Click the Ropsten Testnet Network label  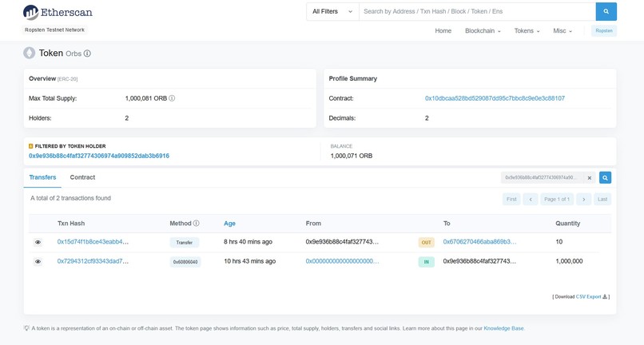tap(54, 30)
